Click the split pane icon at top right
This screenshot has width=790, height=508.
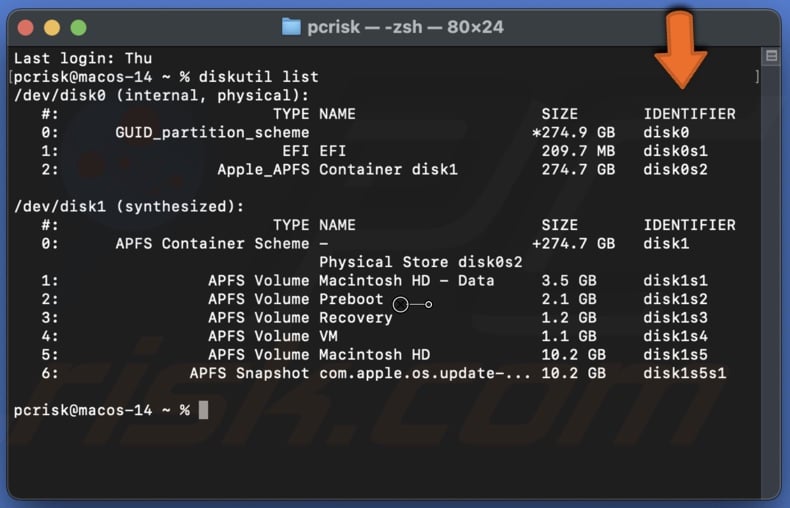[771, 55]
